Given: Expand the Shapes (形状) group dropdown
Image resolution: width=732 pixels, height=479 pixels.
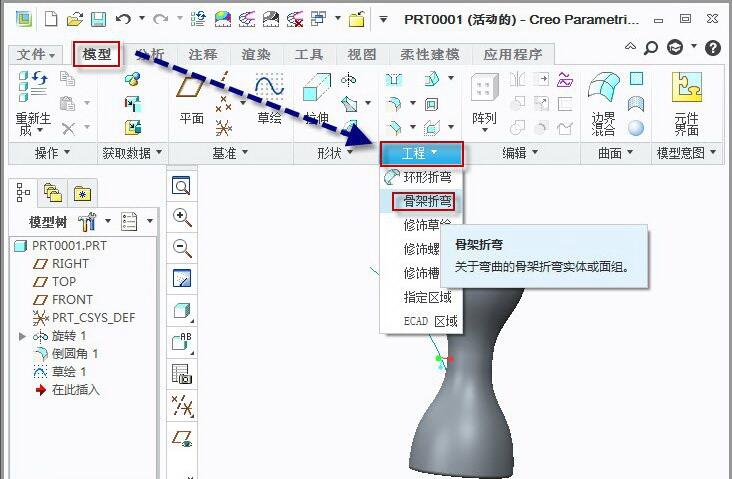Looking at the screenshot, I should 335,153.
